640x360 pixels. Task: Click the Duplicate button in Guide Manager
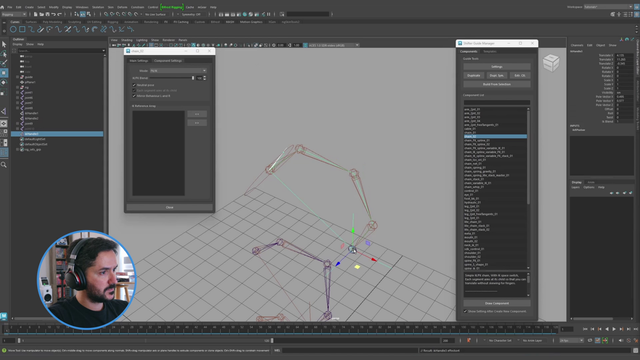coord(473,76)
